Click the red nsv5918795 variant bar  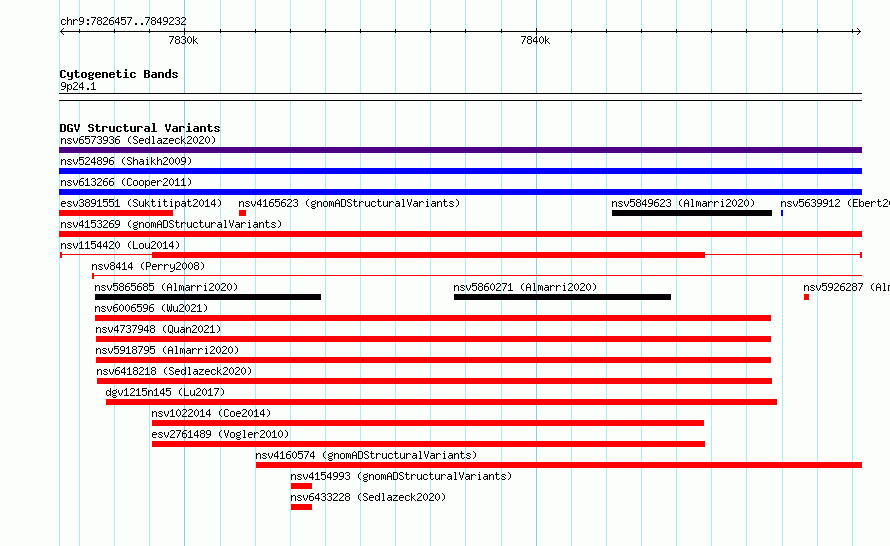coord(434,360)
